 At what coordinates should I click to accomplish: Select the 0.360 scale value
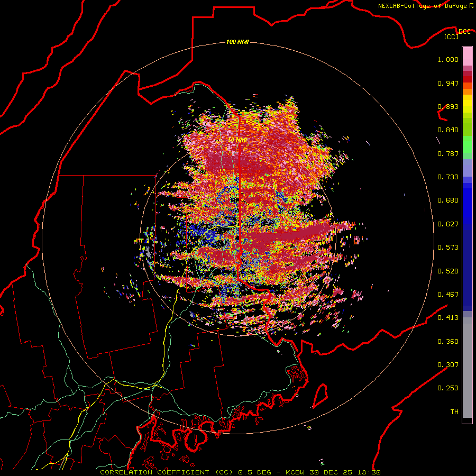coord(448,342)
